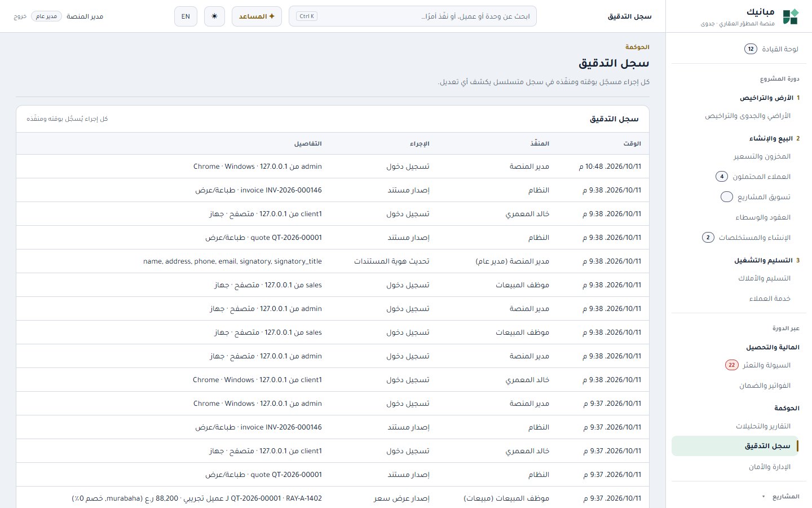Screen dimensions: 812x508
Task: Click the badge 22 next to السيولة والتعثر
Action: 731,365
